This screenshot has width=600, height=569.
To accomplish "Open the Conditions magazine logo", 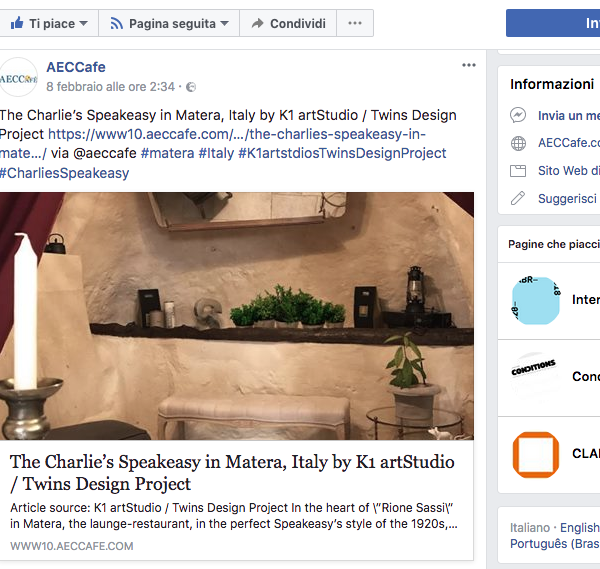I will (x=535, y=377).
